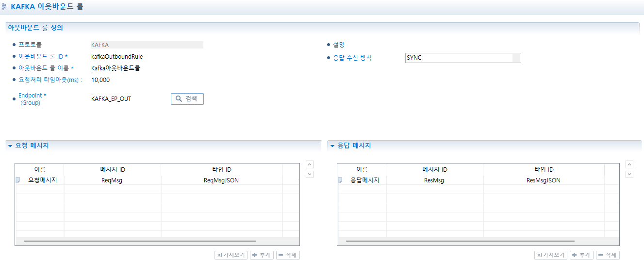Click 추가 under response message table
This screenshot has width=644, height=260.
pyautogui.click(x=581, y=255)
